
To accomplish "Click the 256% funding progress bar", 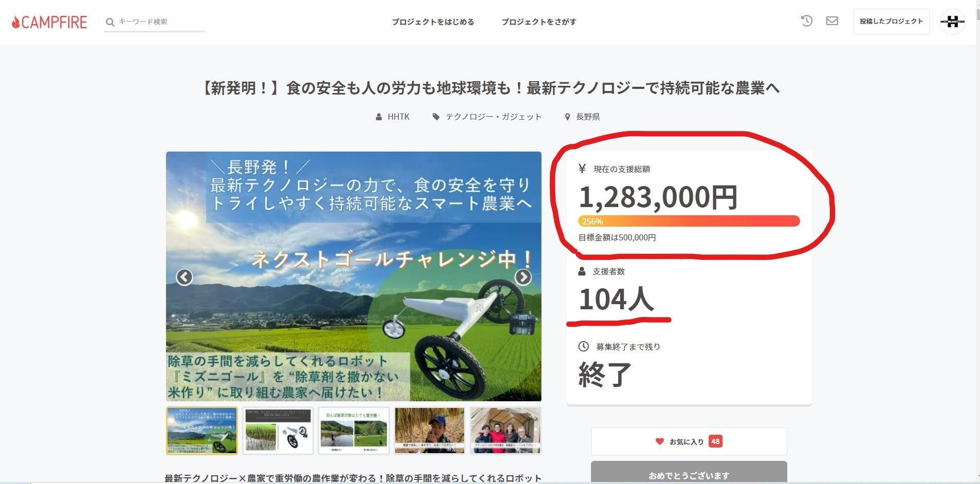I will click(x=689, y=221).
